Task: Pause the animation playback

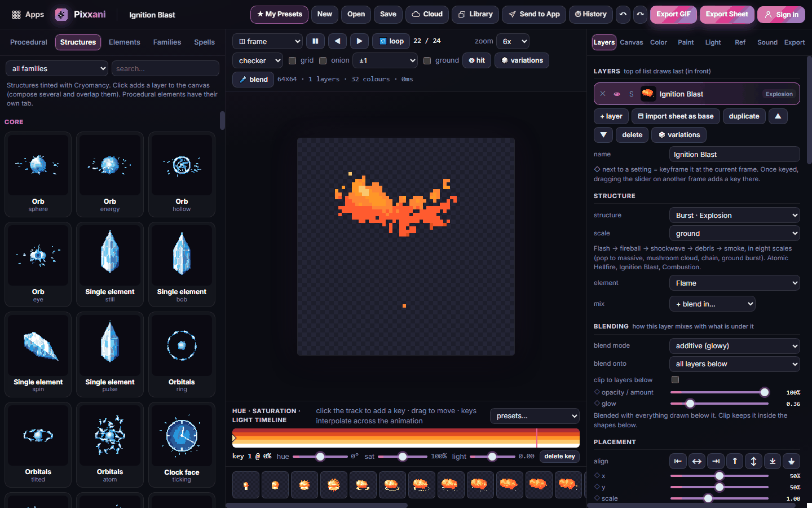Action: [x=315, y=41]
